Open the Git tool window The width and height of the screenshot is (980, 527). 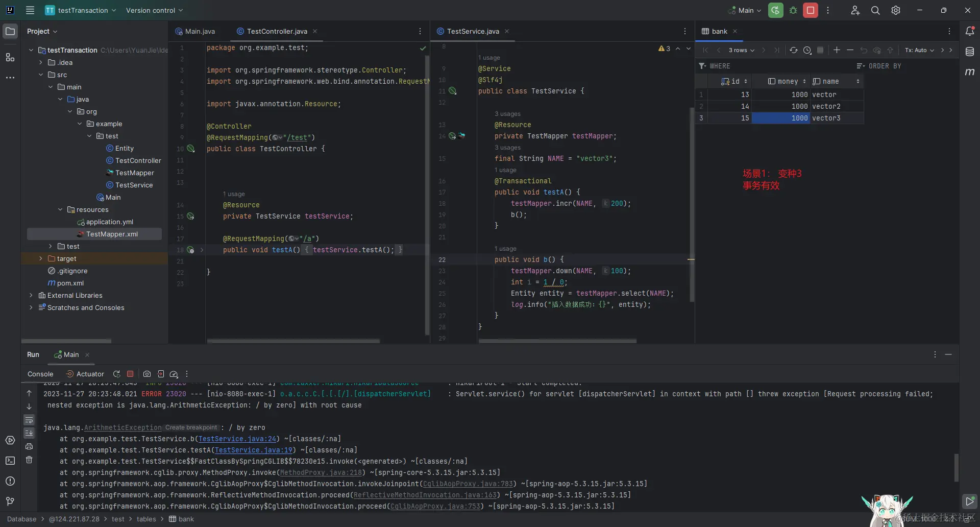(x=10, y=501)
